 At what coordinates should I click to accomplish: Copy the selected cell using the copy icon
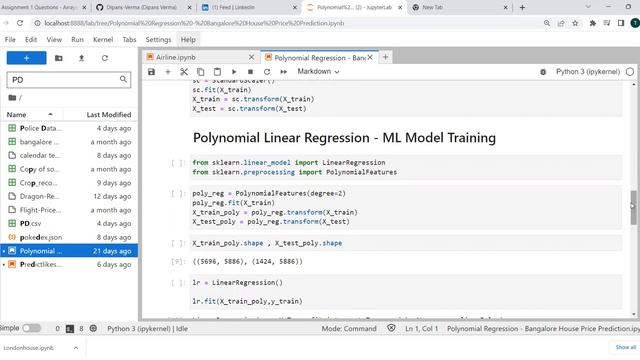[200, 72]
